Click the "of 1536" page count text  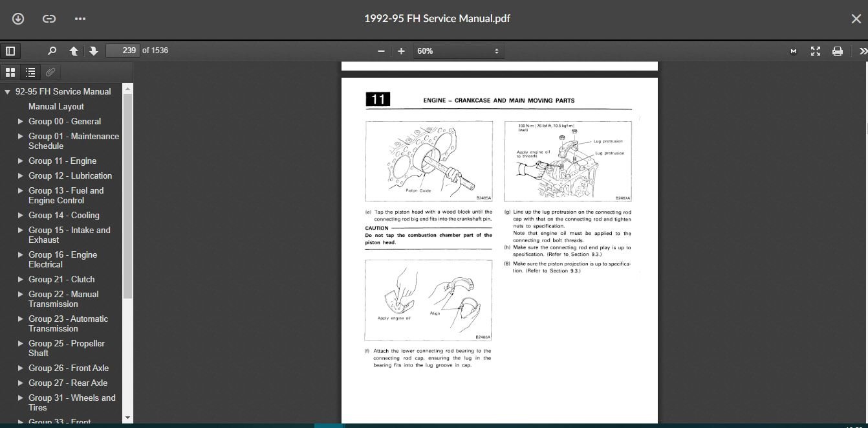coord(155,51)
